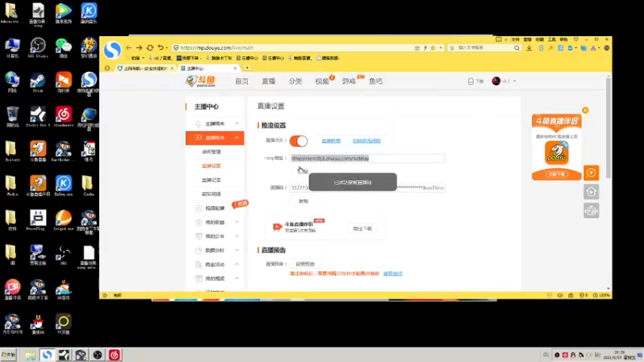This screenshot has height=362, width=644.
Task: Click the browser back arrow
Action: tap(129, 47)
